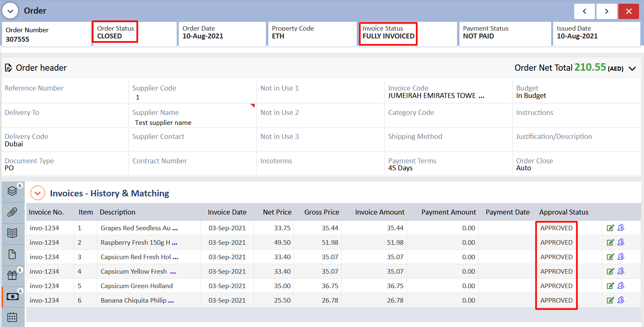The image size is (644, 327).
Task: Open the attachments paperclip sidebar icon
Action: pos(12,212)
